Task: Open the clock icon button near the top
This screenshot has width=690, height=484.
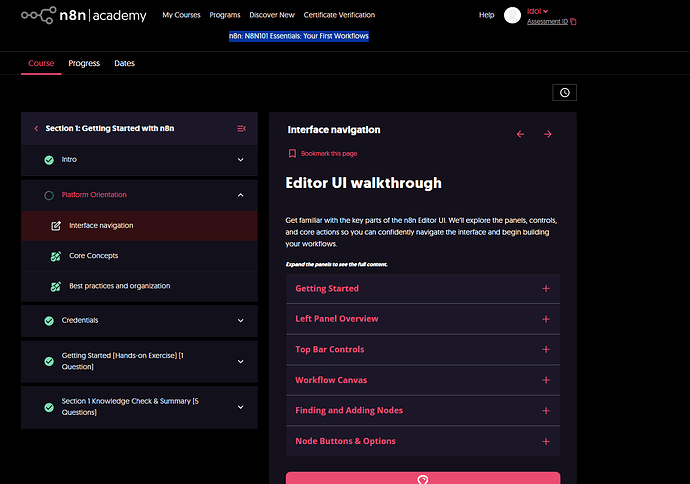Action: pos(565,92)
